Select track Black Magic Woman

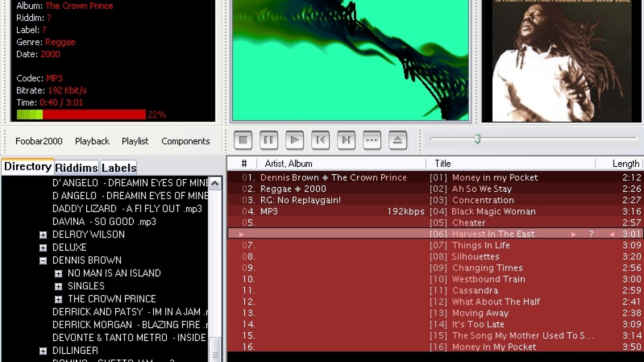tap(493, 212)
